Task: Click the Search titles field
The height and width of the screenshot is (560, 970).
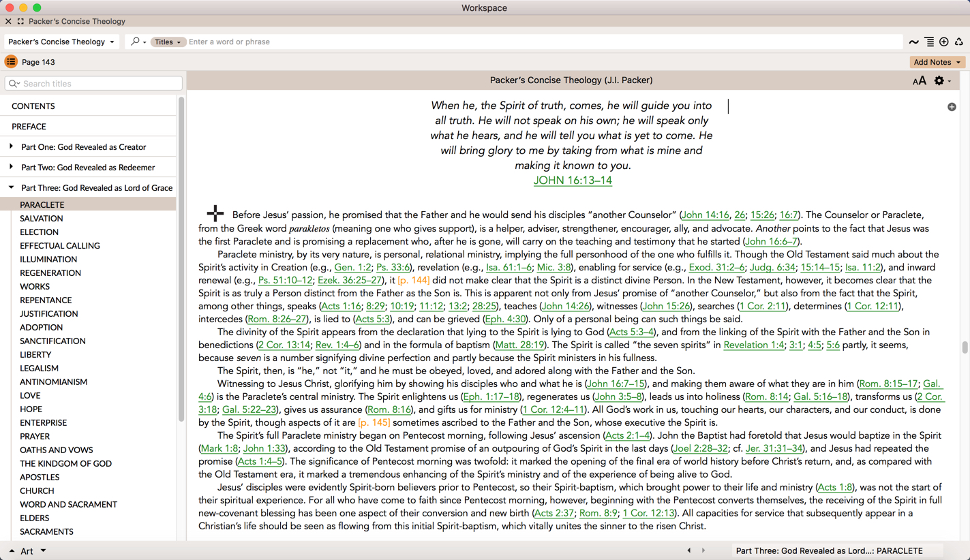Action: [x=93, y=84]
